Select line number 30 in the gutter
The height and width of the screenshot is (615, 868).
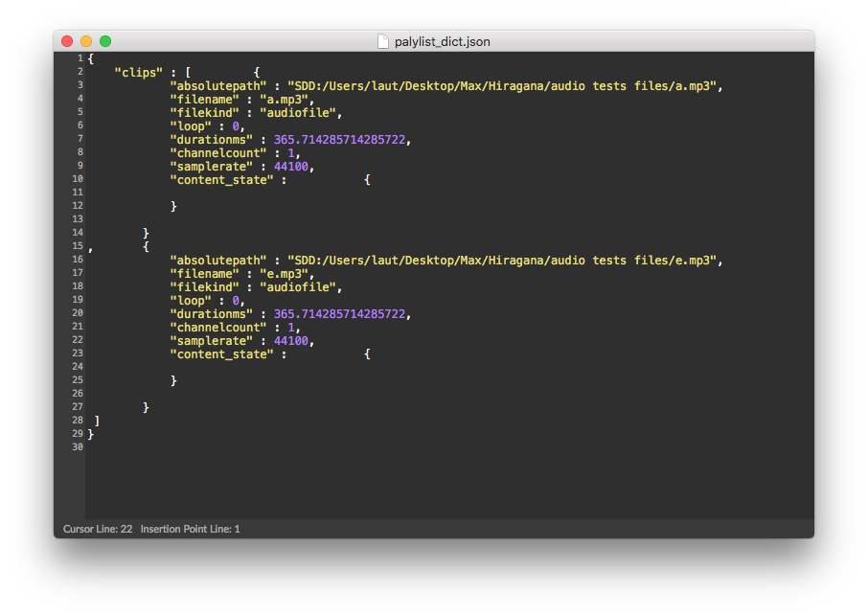pos(78,447)
